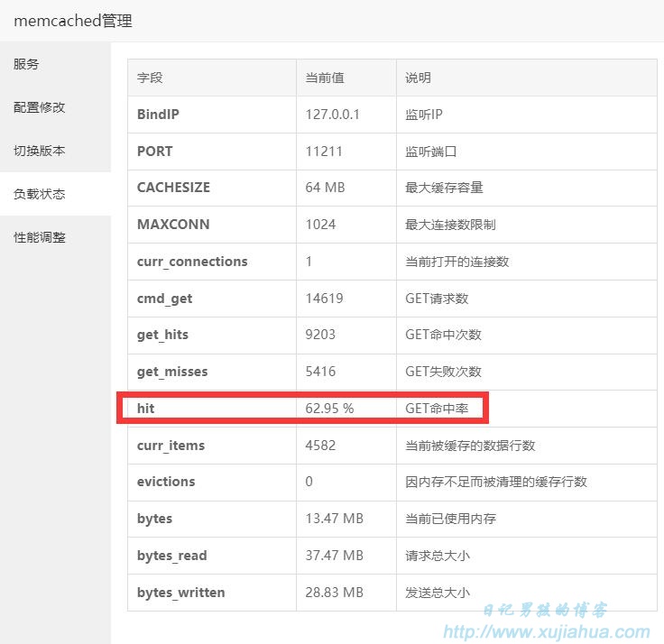The image size is (664, 644).
Task: Click the 字段 column header
Action: point(150,78)
